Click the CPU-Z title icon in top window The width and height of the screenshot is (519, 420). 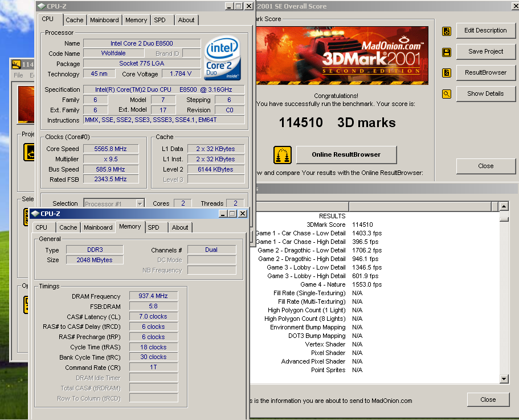pyautogui.click(x=42, y=6)
